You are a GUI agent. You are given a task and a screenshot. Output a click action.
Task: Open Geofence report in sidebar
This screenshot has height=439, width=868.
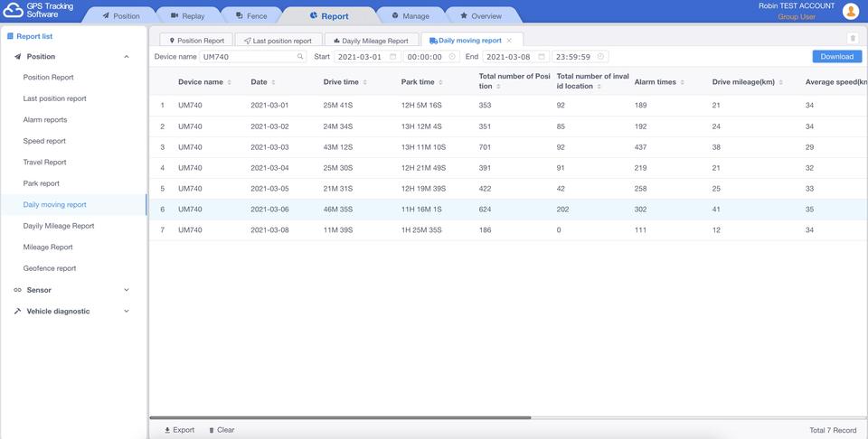pyautogui.click(x=50, y=268)
